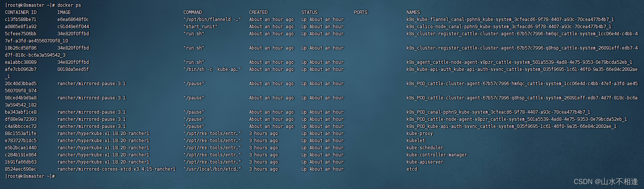Click the k8s_POD_kube-api-auth-svvnc container name
Viewport: 644px width, 189px height.
(x=512, y=126)
